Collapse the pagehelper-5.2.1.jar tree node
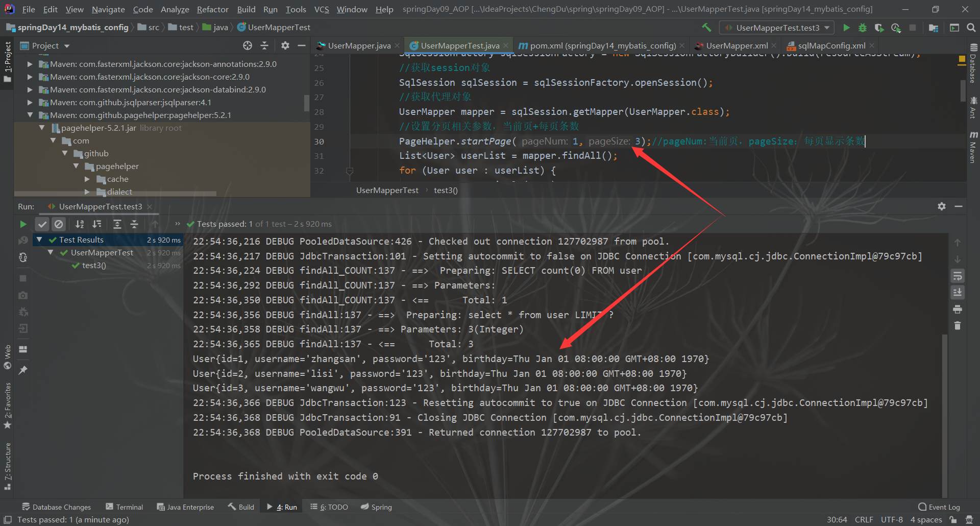 click(42, 128)
